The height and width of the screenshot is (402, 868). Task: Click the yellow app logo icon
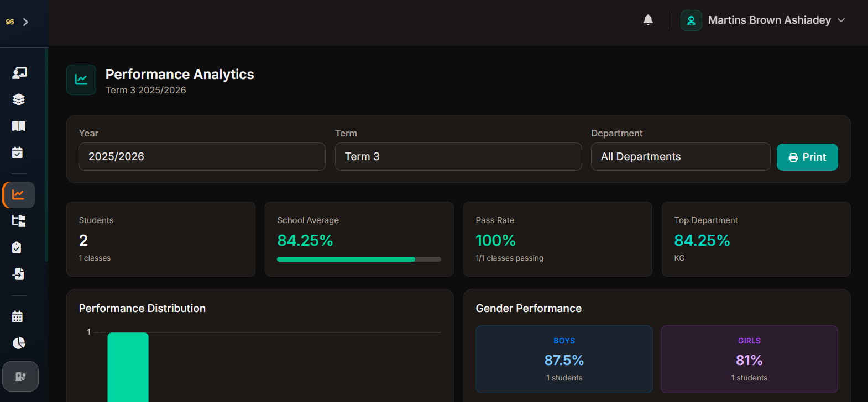point(10,22)
